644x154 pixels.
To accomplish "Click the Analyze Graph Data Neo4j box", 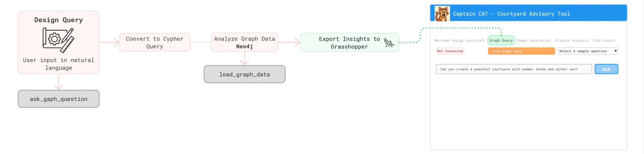I will [245, 42].
